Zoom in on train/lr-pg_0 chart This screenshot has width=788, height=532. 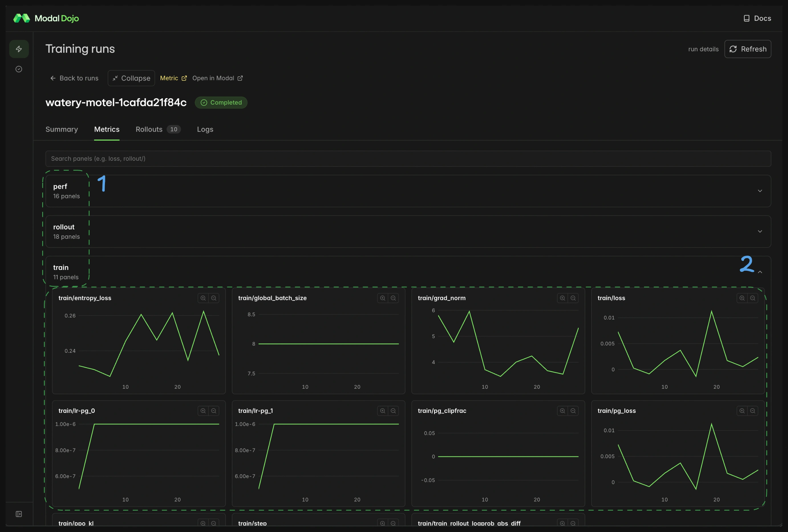click(203, 411)
